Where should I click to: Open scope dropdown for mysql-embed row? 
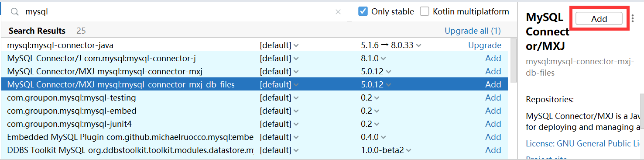coord(279,111)
